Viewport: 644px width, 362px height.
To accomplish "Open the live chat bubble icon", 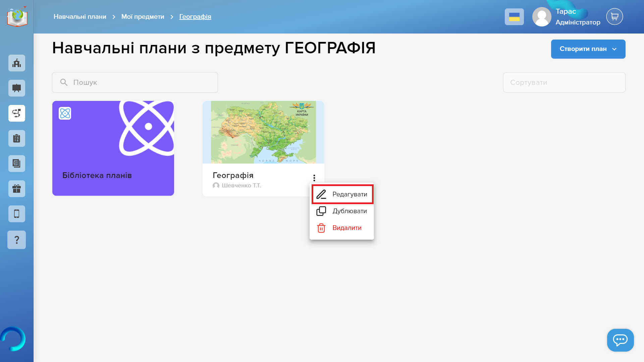I will [620, 340].
